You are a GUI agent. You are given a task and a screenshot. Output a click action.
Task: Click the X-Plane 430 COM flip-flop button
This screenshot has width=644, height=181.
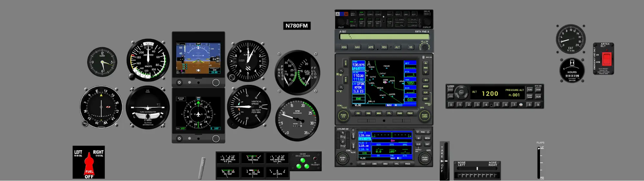(353, 135)
